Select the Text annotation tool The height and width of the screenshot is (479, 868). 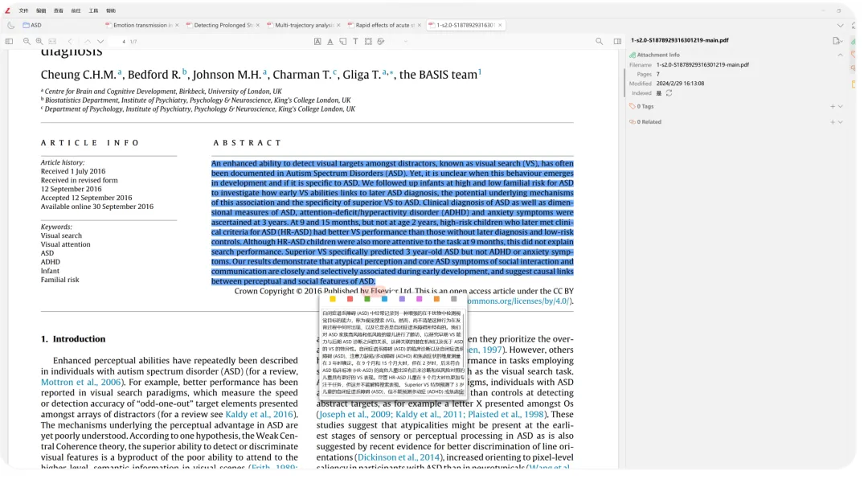[x=355, y=42]
